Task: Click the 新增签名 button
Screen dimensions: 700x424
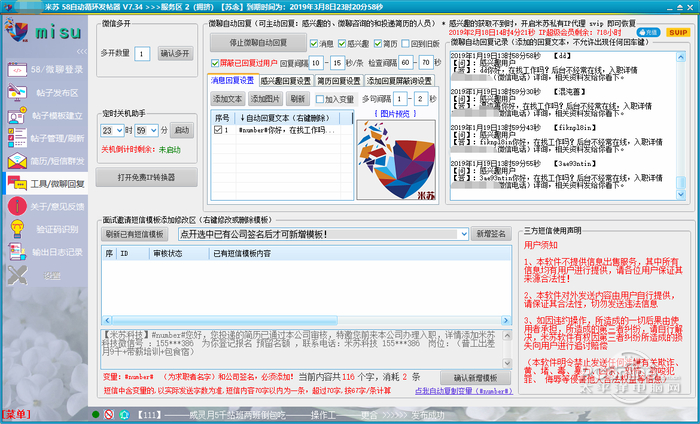Action: (x=491, y=234)
